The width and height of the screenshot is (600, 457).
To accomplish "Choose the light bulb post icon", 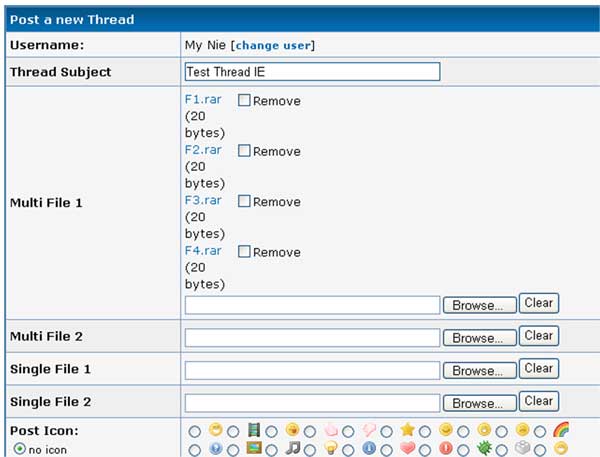I will pos(311,449).
